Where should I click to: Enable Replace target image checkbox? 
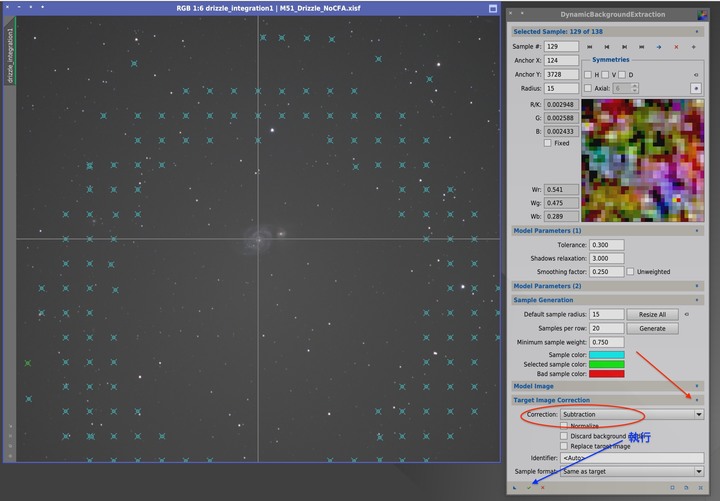(x=564, y=446)
